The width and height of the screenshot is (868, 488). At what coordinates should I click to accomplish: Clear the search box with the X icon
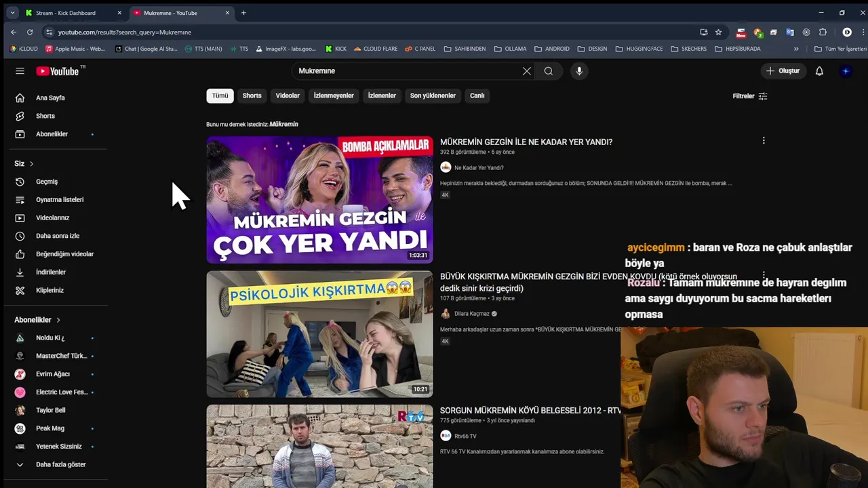527,71
